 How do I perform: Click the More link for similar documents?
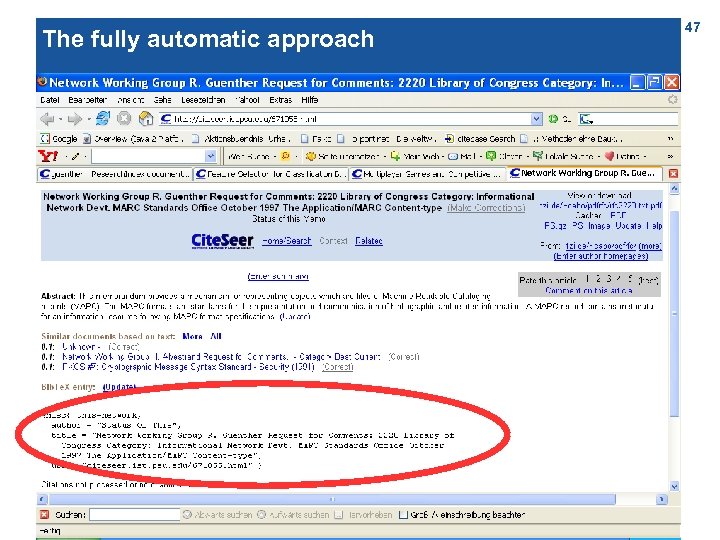pyautogui.click(x=192, y=337)
